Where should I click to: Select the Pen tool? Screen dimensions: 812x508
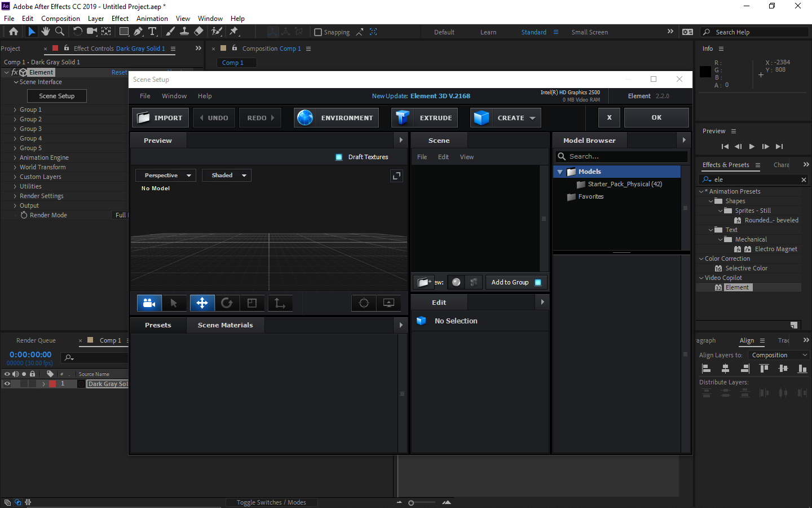pos(138,32)
